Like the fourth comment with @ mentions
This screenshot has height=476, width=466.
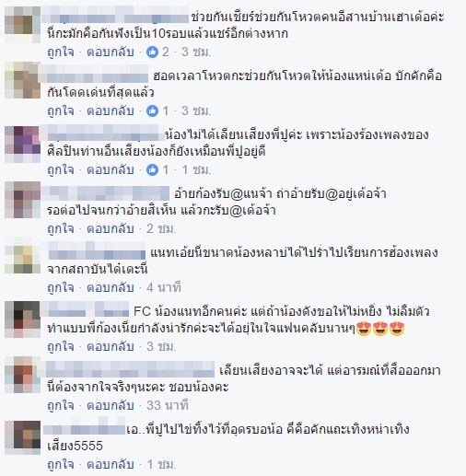tap(61, 228)
